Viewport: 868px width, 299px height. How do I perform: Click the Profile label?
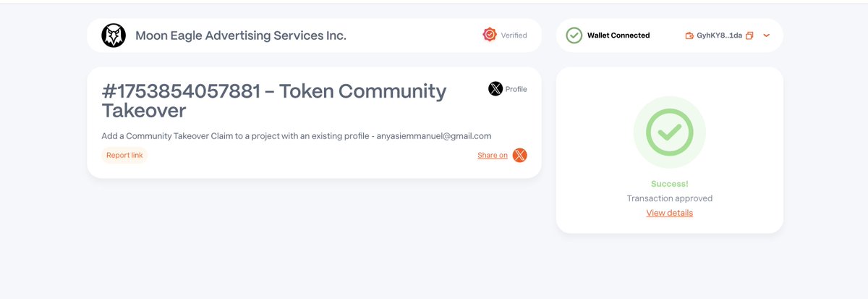pos(516,89)
